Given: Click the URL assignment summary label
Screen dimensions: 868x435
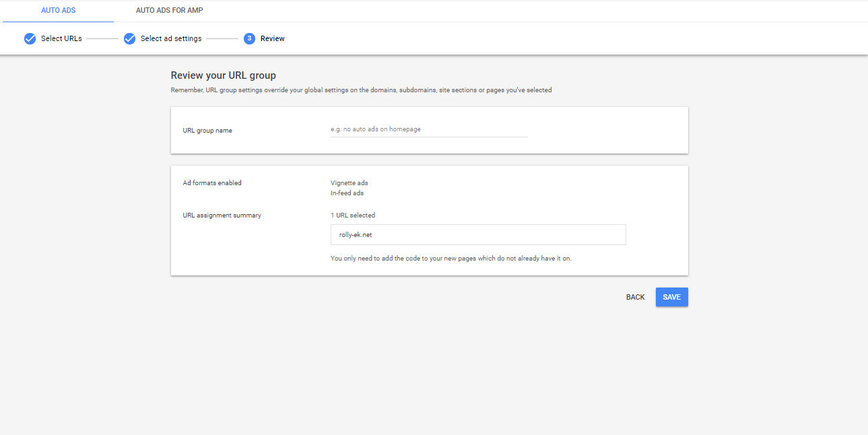Looking at the screenshot, I should 222,215.
